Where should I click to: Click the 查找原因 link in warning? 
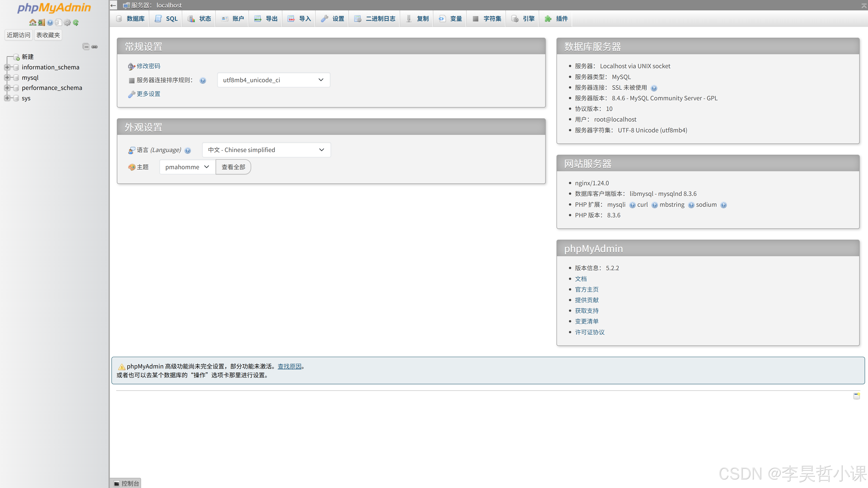click(289, 366)
